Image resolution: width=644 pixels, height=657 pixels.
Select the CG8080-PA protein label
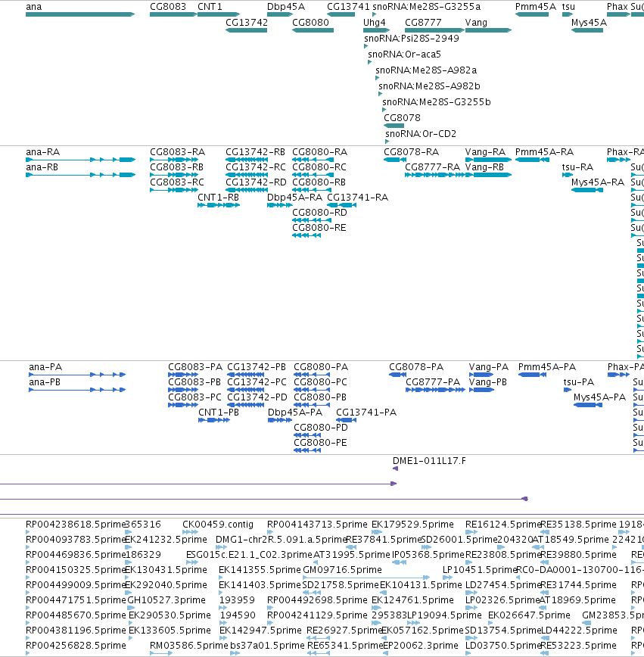pyautogui.click(x=321, y=367)
